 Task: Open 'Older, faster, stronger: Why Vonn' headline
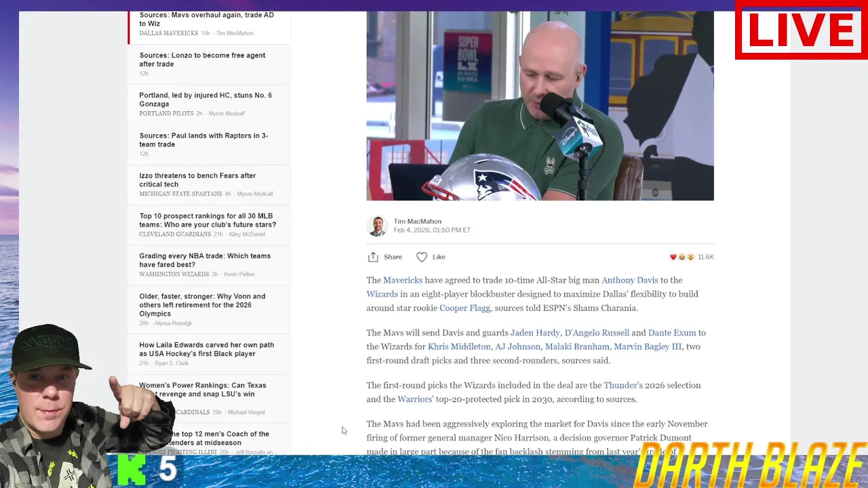coord(202,305)
